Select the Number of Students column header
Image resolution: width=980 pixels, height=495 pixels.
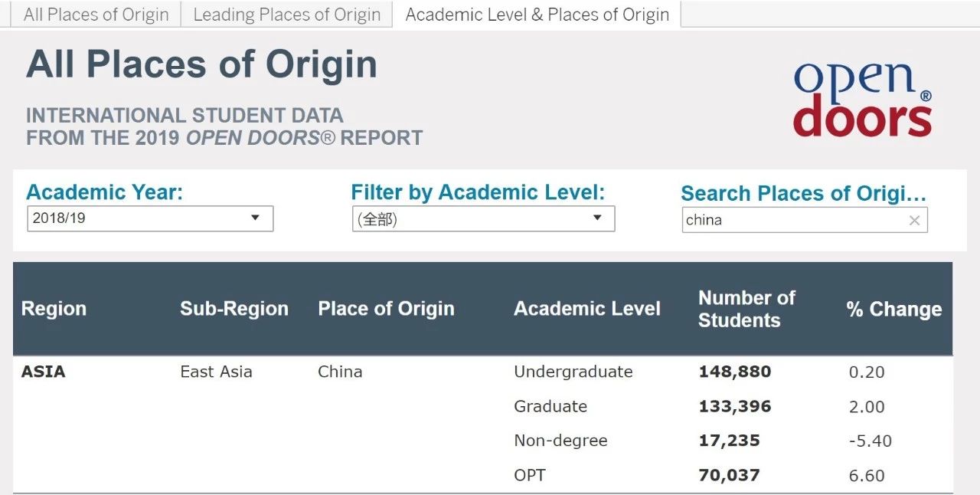(746, 309)
